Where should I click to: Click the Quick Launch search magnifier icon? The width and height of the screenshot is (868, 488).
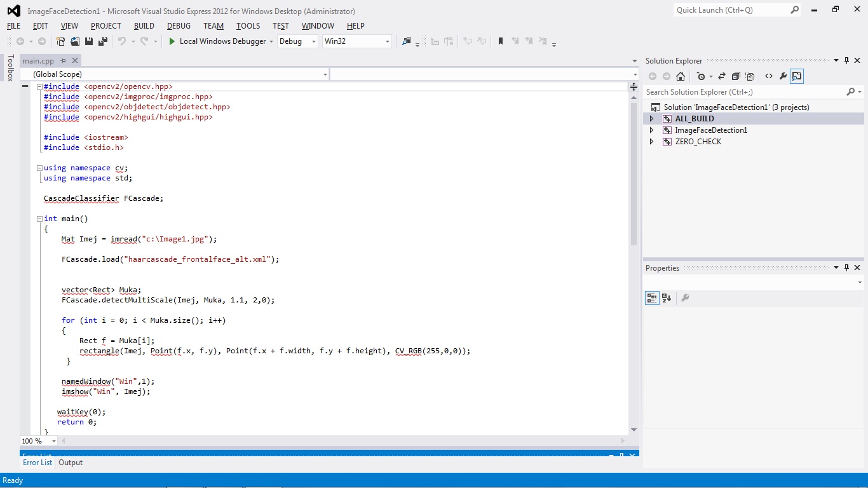(x=794, y=10)
